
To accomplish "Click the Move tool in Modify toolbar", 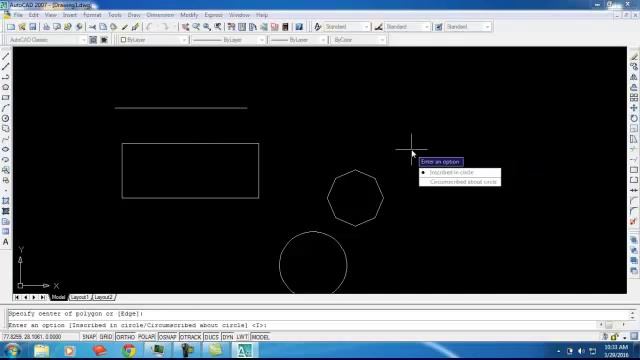I will [633, 108].
